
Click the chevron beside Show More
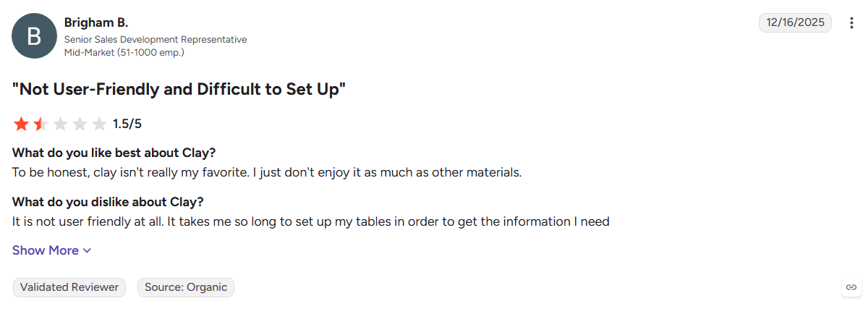[x=87, y=251]
